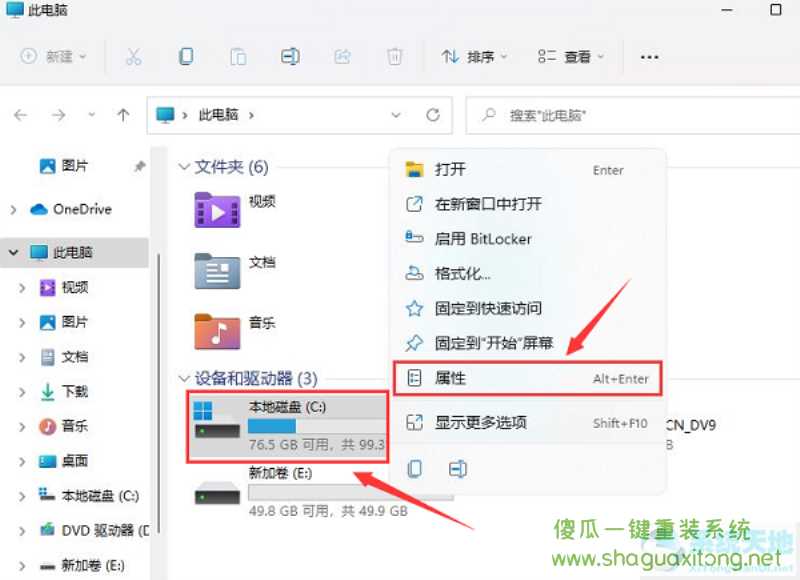This screenshot has height=580, width=800.
Task: Select New Volume (E:) in sidebar tree
Action: point(82,565)
